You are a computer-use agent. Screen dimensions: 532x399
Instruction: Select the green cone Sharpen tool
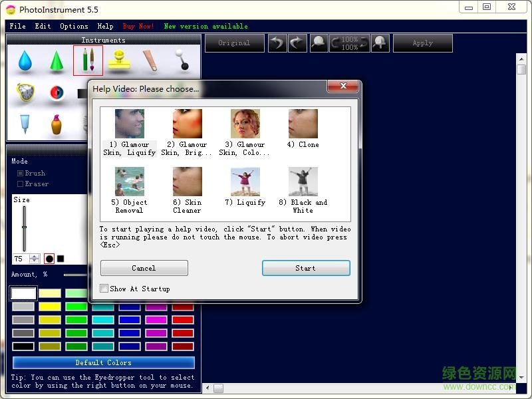[57, 61]
